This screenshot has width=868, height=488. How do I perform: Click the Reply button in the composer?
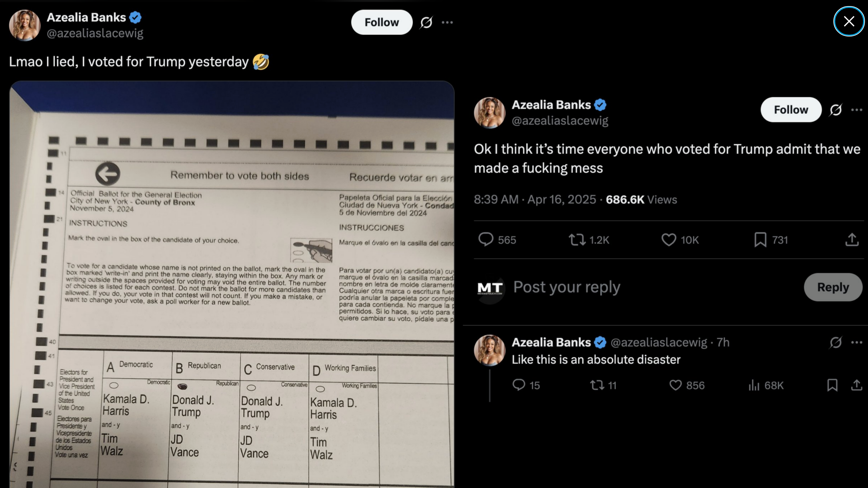pyautogui.click(x=832, y=287)
